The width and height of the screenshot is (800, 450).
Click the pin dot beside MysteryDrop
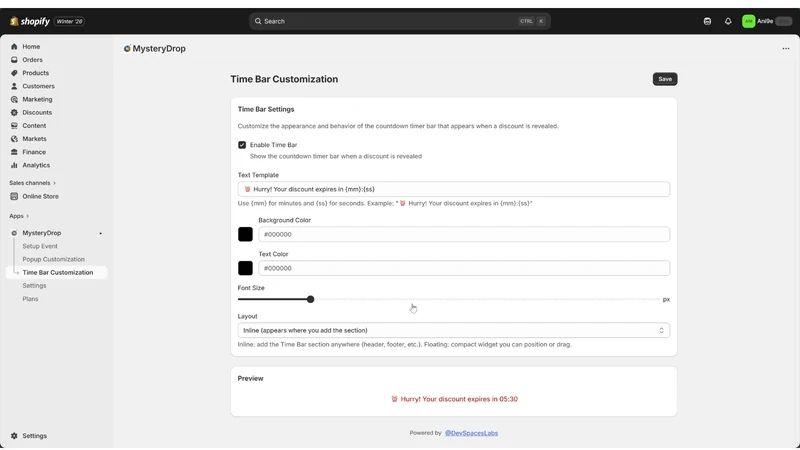[101, 233]
